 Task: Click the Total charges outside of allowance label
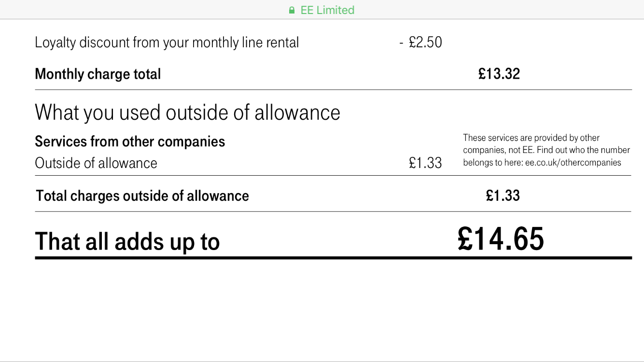pos(142,196)
